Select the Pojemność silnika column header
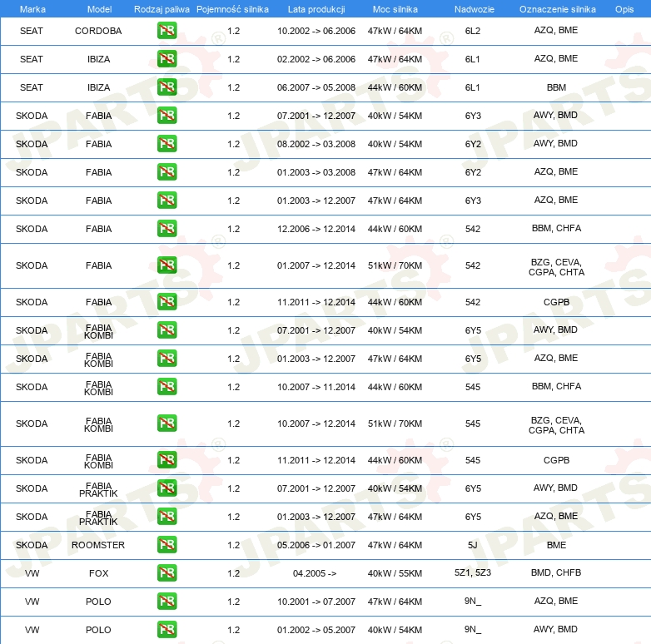This screenshot has width=651, height=644. (x=232, y=9)
